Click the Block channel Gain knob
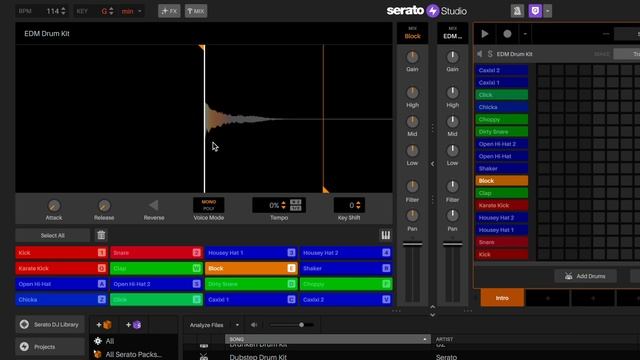The width and height of the screenshot is (640, 360). 412,57
